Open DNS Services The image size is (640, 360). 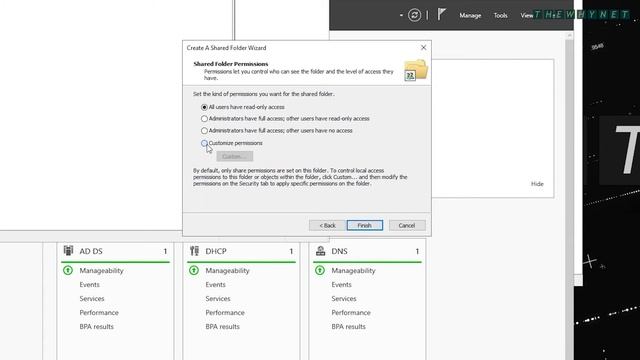(x=344, y=299)
